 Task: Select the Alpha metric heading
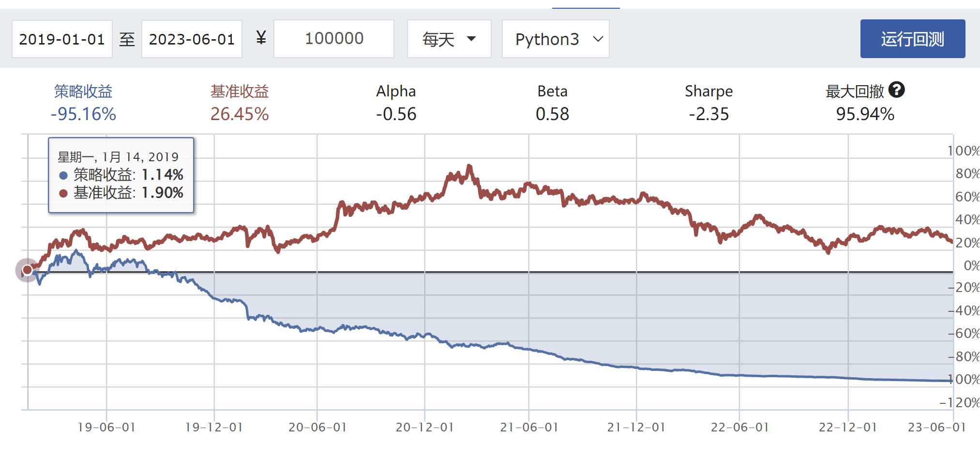[396, 91]
